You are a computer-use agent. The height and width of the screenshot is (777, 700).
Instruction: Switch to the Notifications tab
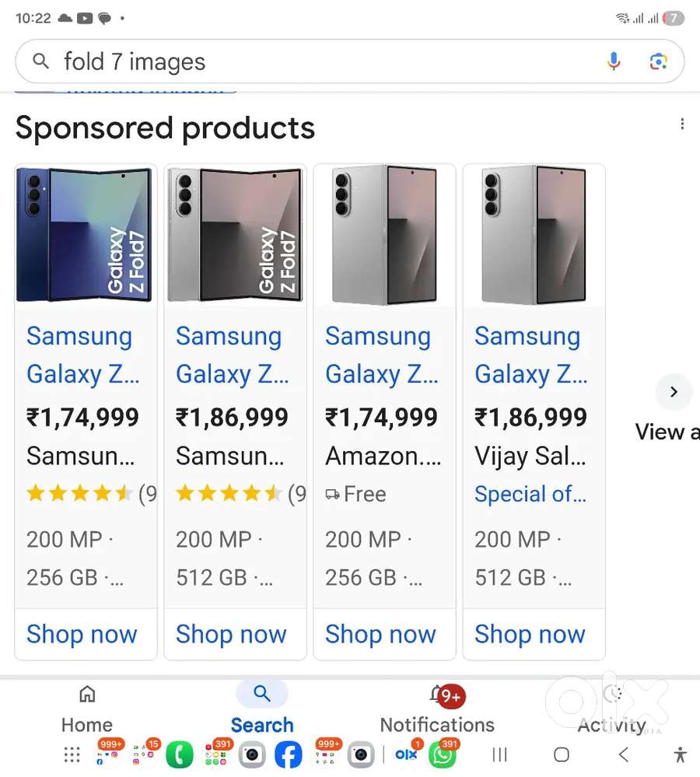(x=437, y=709)
